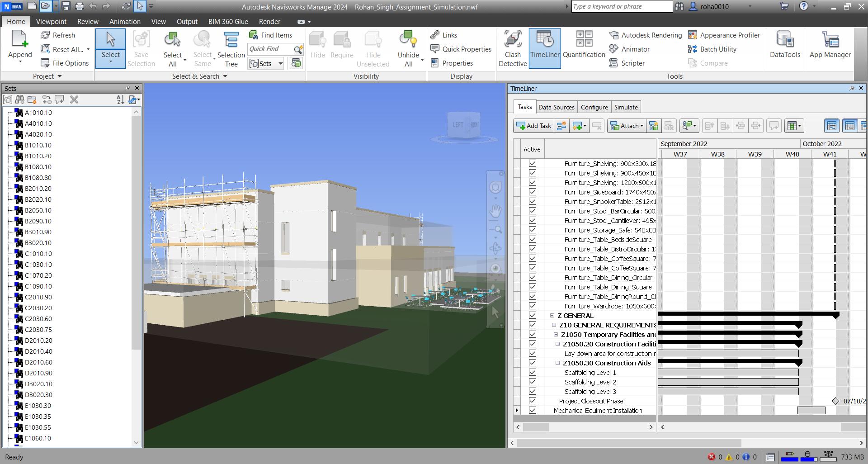Switch to the Review ribbon tab
The image size is (868, 464).
click(88, 22)
